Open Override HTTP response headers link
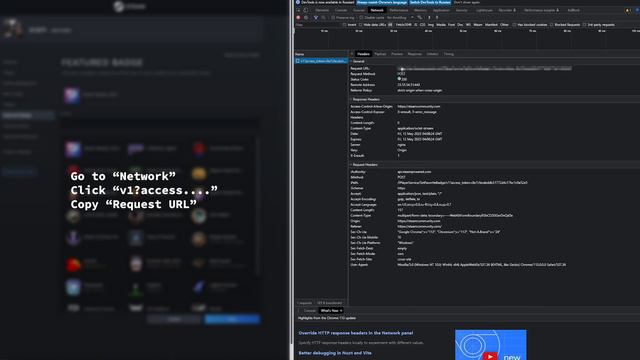The height and width of the screenshot is (360, 640). point(356,333)
